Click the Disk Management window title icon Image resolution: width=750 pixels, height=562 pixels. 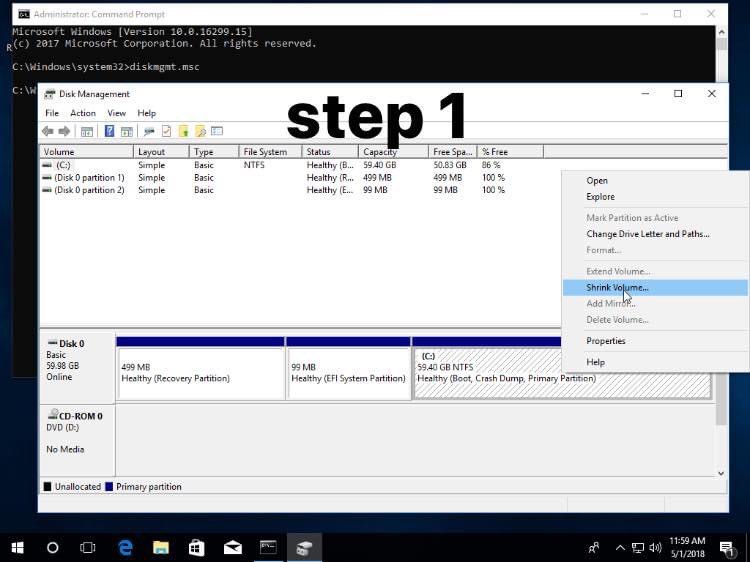point(49,94)
